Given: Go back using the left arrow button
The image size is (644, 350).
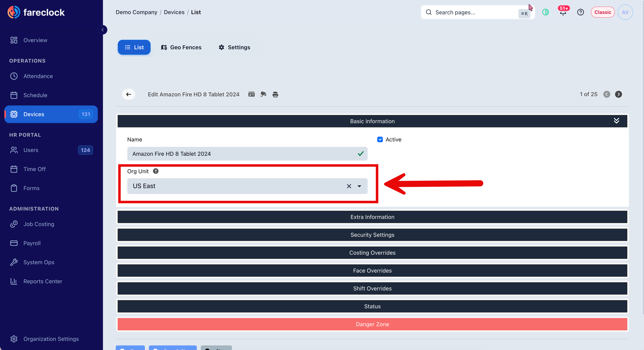Looking at the screenshot, I should 128,94.
